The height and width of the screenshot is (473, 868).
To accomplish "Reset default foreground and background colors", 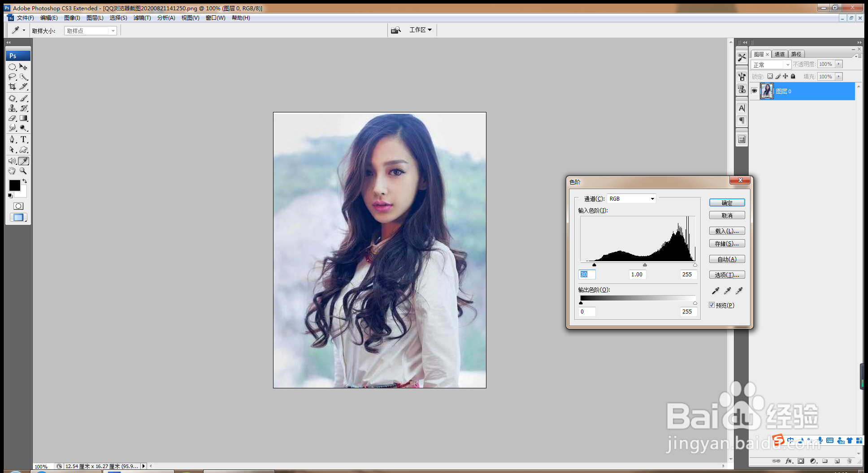I will 10,196.
